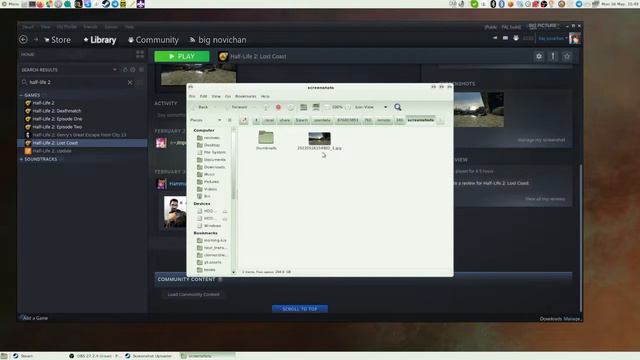Open Steam profile avatar in top right
Screen dimensions: 640x360
coord(575,38)
